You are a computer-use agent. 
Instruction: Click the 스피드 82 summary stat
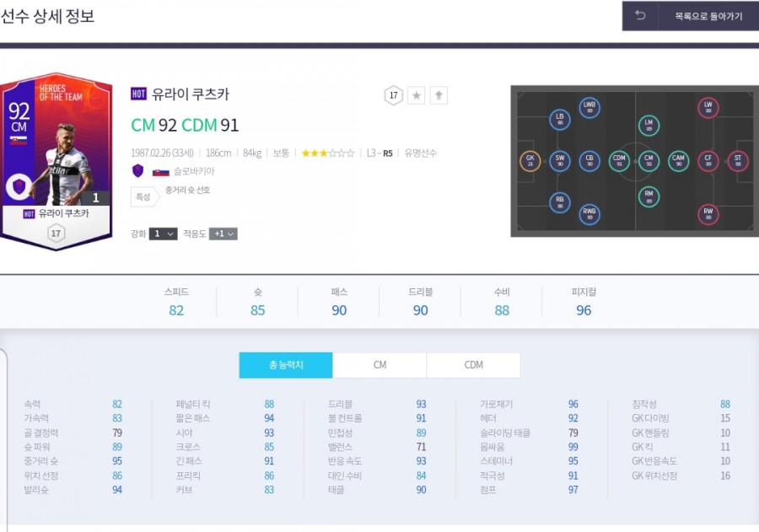coord(176,302)
